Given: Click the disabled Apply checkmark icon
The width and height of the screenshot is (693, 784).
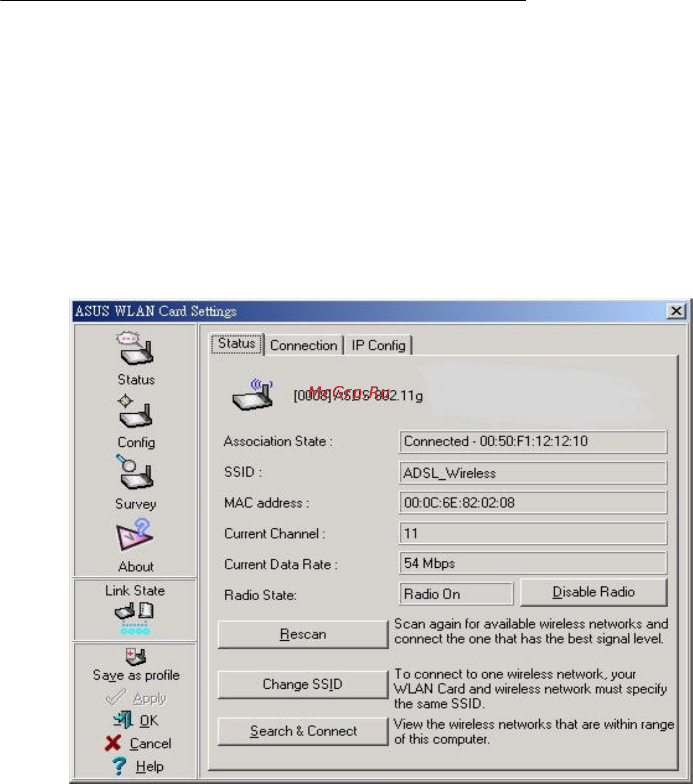Looking at the screenshot, I should 115,697.
